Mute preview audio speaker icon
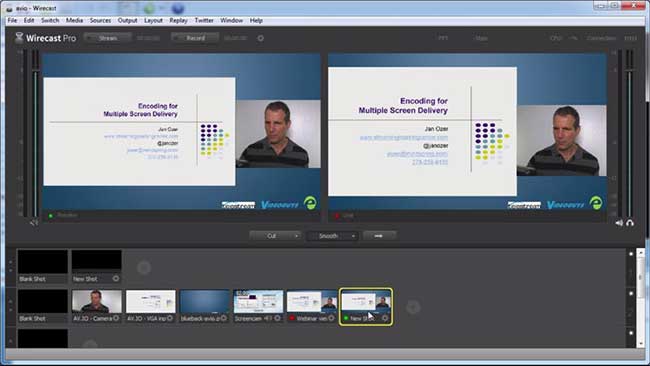Viewport: 650px width, 366px height. 34,223
